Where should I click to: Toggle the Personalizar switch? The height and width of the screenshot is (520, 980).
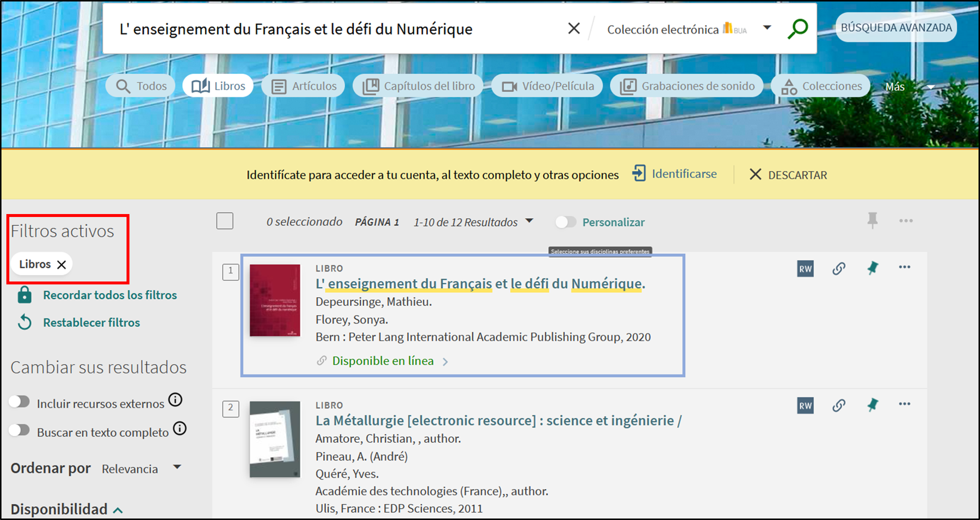[565, 222]
